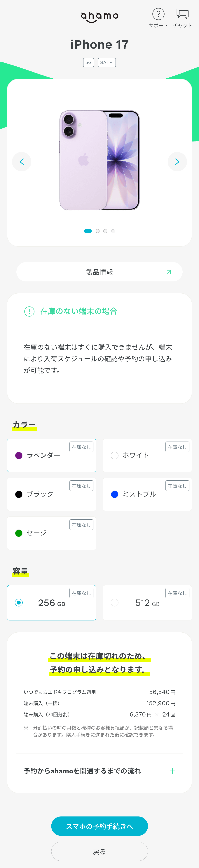Image resolution: width=199 pixels, height=868 pixels.
Task: Open the Support help icon
Action: (x=158, y=15)
